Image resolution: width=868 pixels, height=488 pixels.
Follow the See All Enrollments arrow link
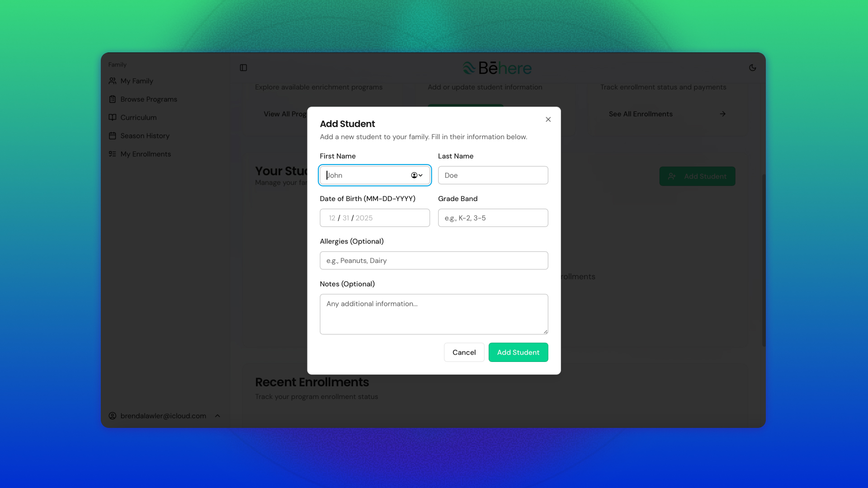tap(722, 114)
